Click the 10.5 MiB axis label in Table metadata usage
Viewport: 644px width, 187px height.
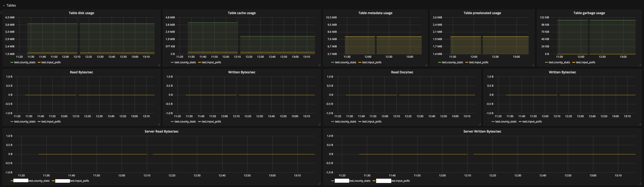pyautogui.click(x=331, y=17)
